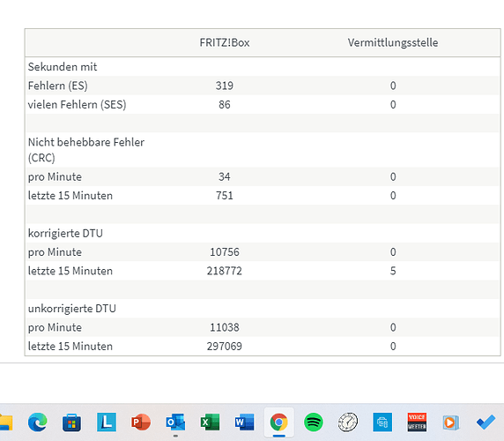Select the 'Sekunden mit' section label
Image resolution: width=504 pixels, height=441 pixels.
[x=63, y=67]
